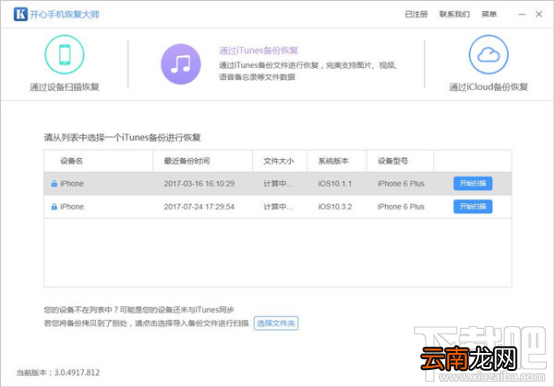Click lock icon on 2017-03-16 backup row
554x387 pixels.
(54, 183)
